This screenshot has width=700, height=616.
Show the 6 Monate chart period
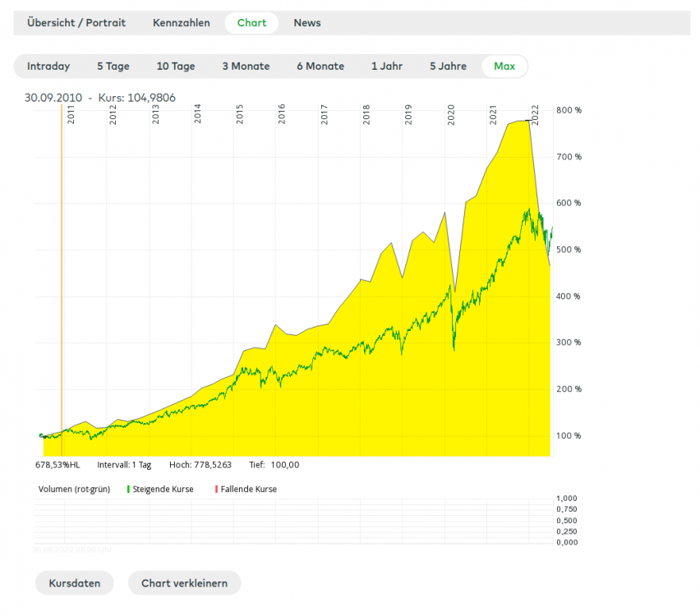click(320, 67)
